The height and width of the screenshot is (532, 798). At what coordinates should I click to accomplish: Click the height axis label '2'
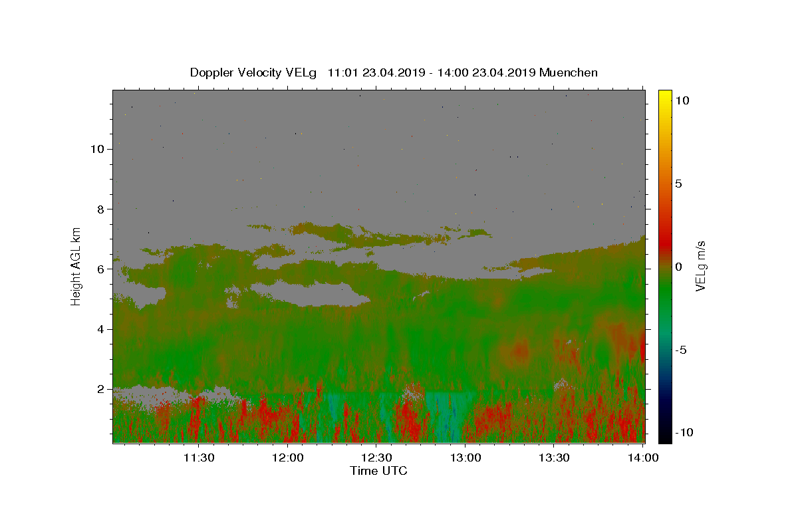click(101, 389)
